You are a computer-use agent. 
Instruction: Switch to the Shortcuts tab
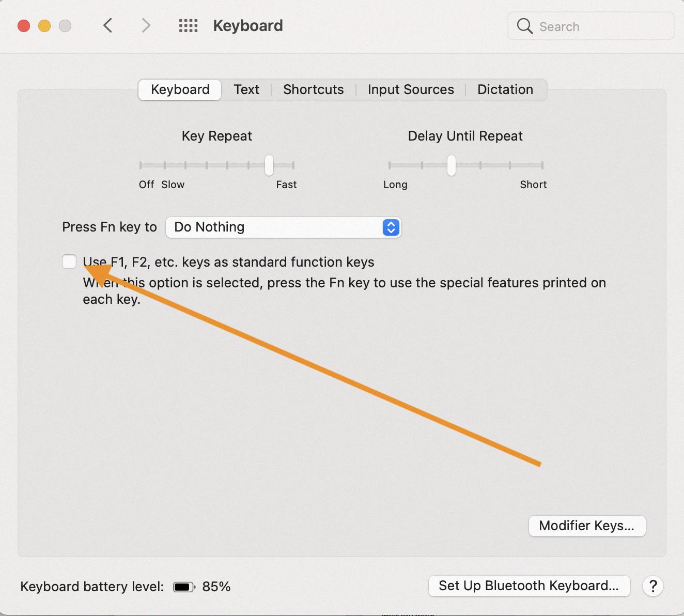tap(313, 89)
